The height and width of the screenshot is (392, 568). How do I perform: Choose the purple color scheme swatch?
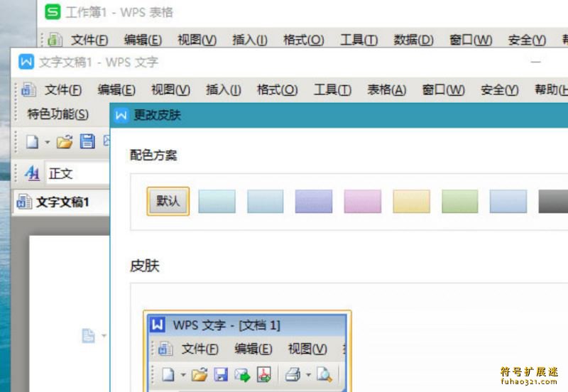[314, 201]
